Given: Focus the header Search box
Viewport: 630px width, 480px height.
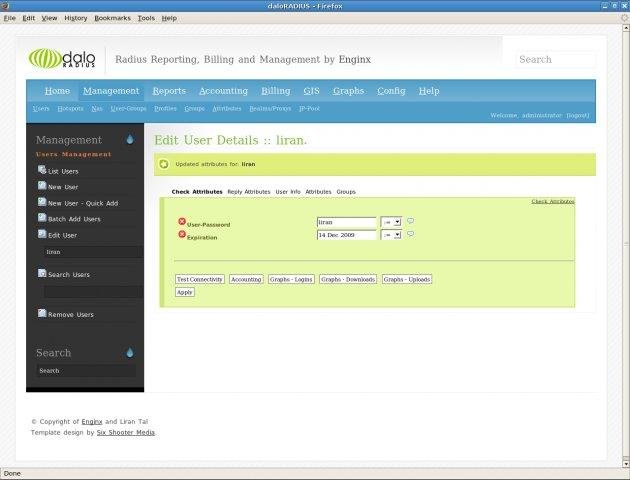Looking at the screenshot, I should pos(555,59).
